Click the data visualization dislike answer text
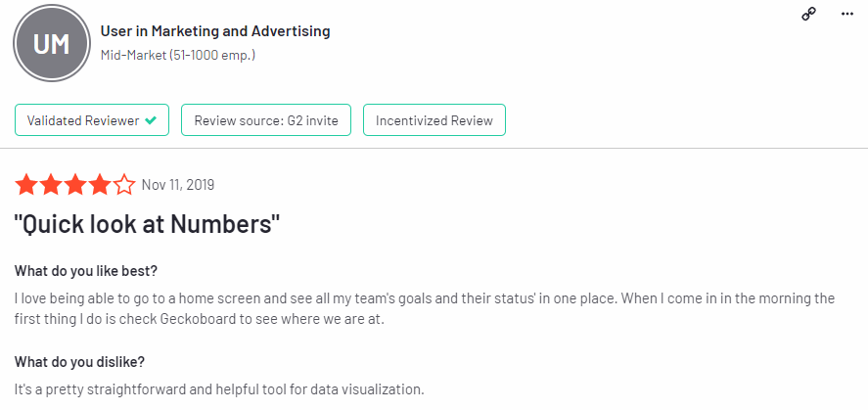This screenshot has width=868, height=410. 220,388
